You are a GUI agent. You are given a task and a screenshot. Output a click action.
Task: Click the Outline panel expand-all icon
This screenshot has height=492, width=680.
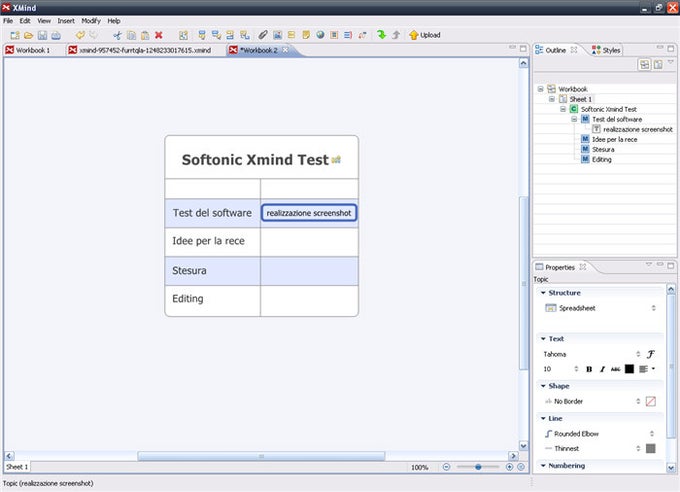(644, 65)
